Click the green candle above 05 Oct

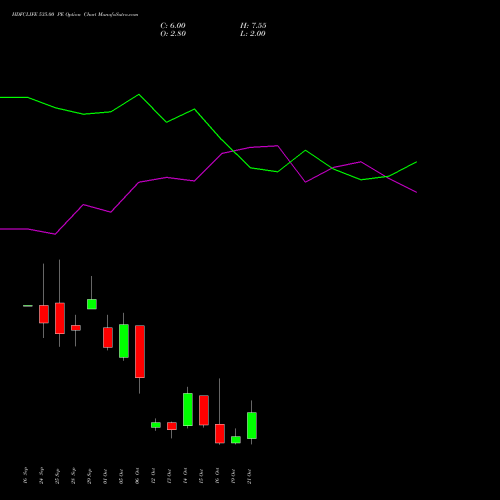[124, 341]
